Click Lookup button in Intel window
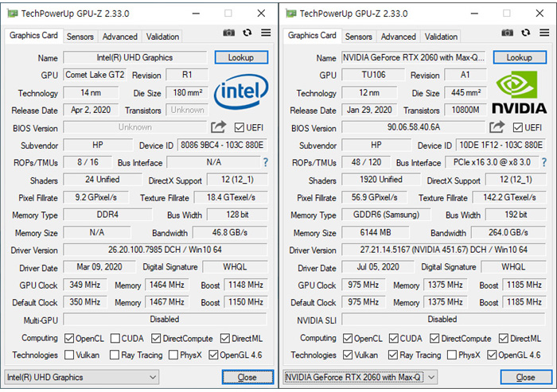 (x=241, y=57)
